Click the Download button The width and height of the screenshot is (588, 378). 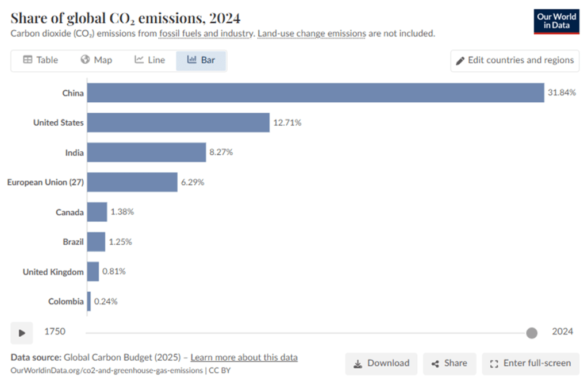381,363
